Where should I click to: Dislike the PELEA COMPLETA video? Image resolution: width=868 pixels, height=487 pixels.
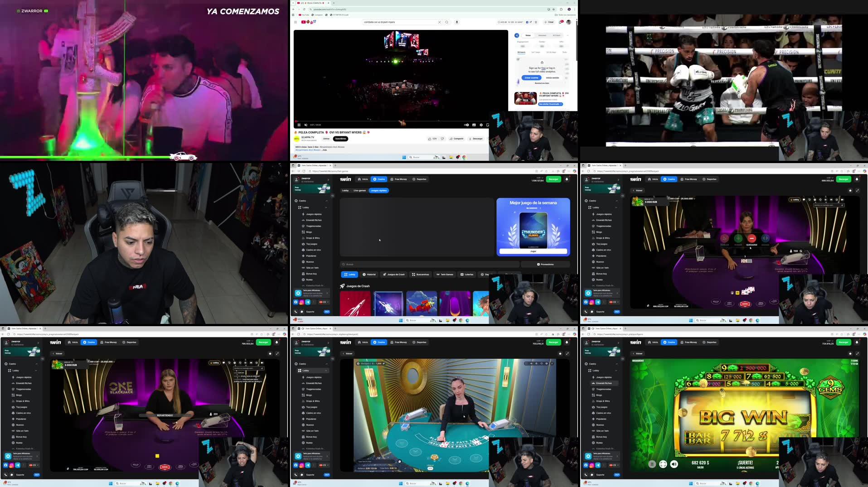tap(442, 139)
